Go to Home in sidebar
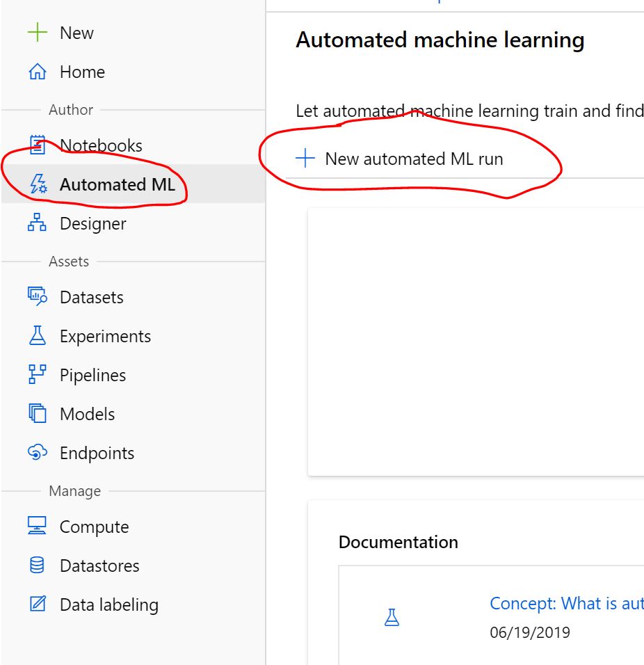The width and height of the screenshot is (644, 665). 82,72
